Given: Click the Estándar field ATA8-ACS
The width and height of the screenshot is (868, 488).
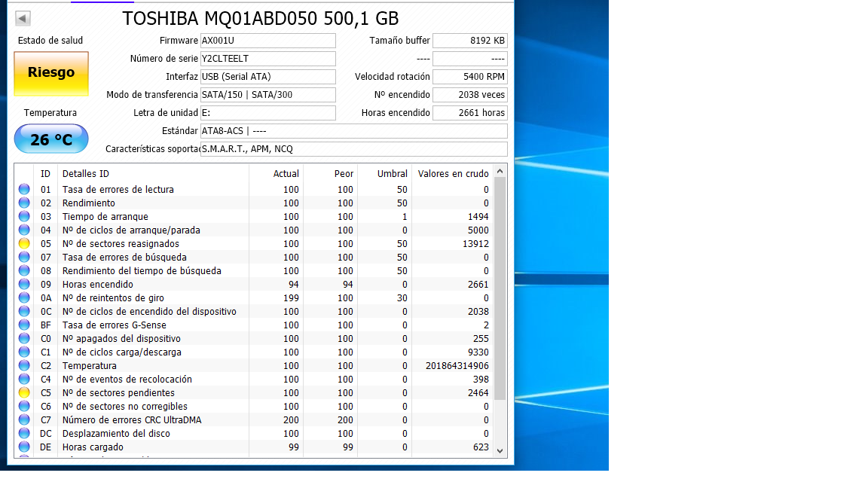Looking at the screenshot, I should [x=353, y=131].
